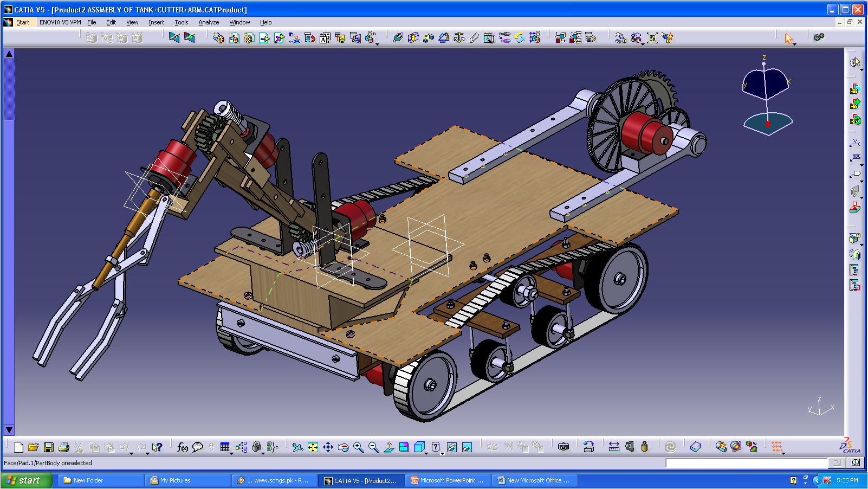868x489 pixels.
Task: Open the Formula f(x) tool
Action: (183, 447)
